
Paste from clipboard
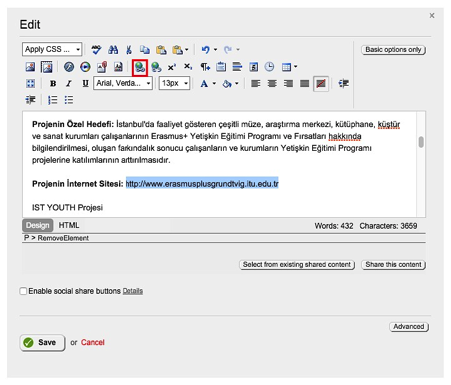(x=161, y=50)
